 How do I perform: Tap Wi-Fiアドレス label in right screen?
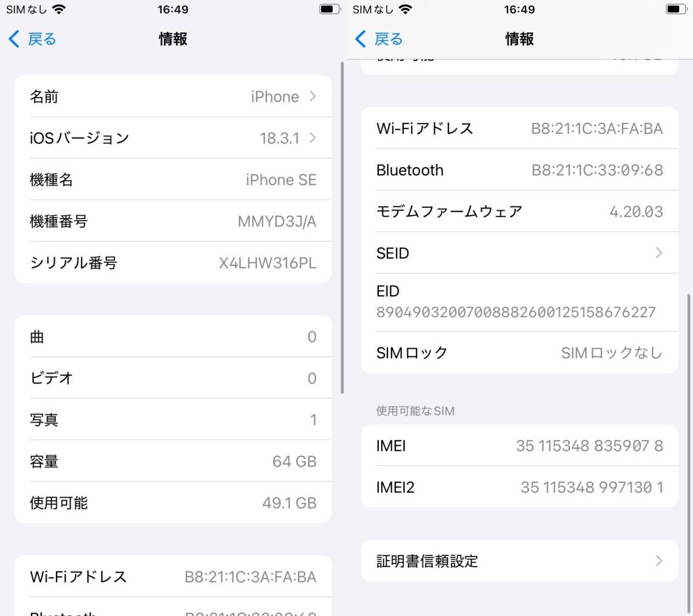click(424, 128)
